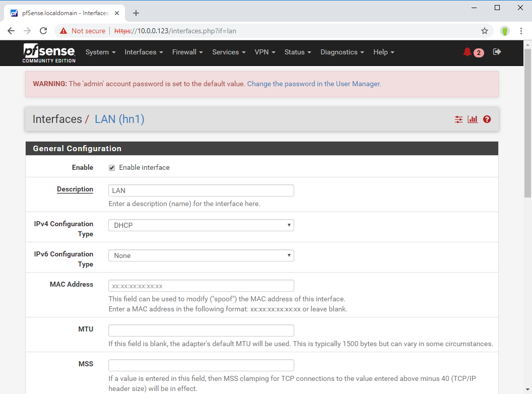Select the pfSense.localdomain browser tab
This screenshot has height=394, width=532.
[64, 13]
